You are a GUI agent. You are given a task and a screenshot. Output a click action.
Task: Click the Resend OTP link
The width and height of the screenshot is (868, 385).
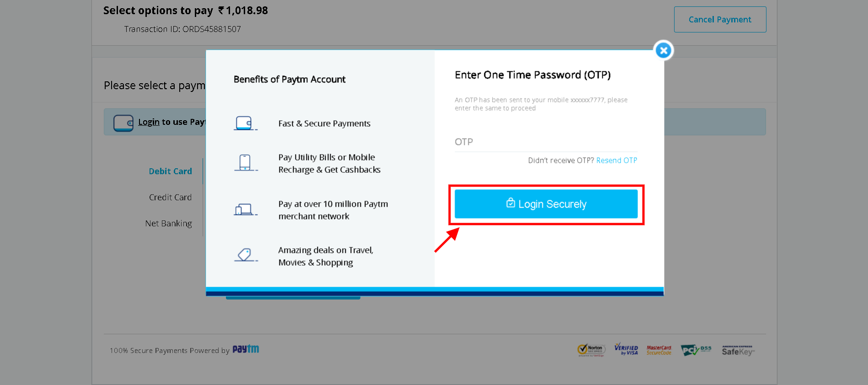(616, 160)
